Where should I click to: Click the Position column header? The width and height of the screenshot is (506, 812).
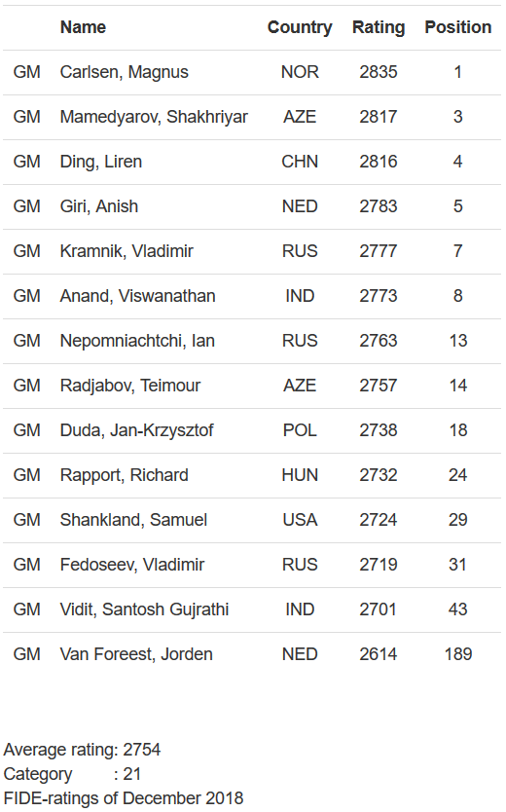point(458,27)
